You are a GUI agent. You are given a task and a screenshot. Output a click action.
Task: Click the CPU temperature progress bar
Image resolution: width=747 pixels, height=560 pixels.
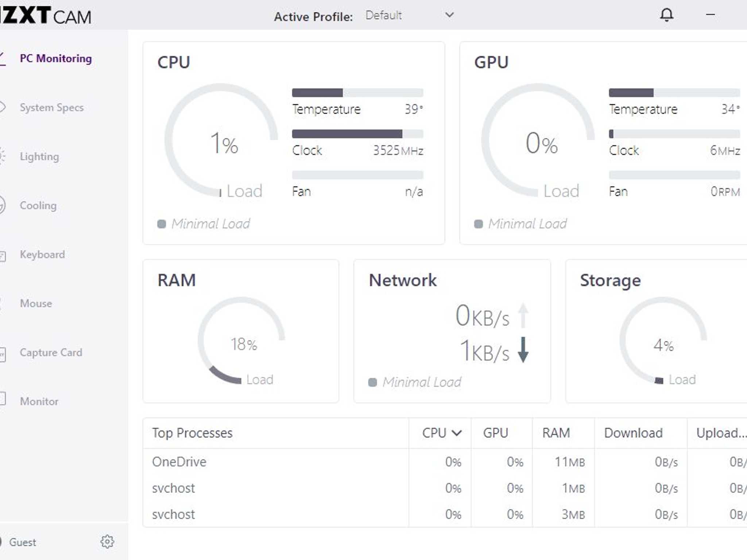coord(357,93)
